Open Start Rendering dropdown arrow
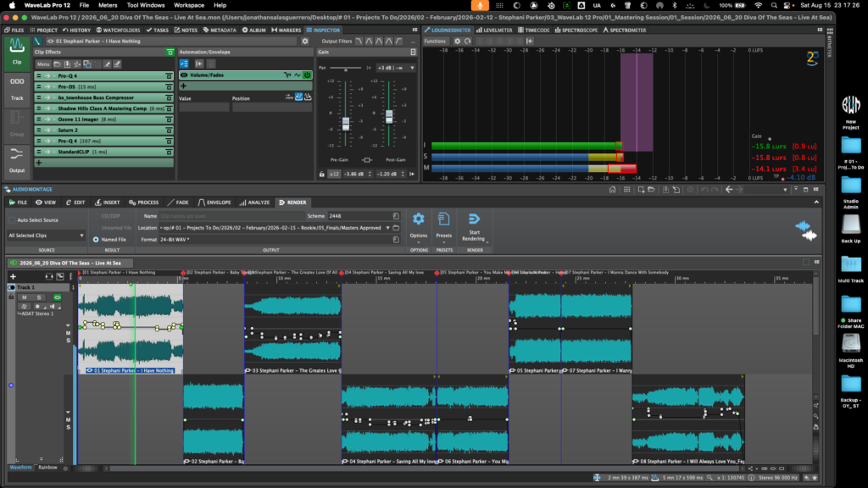Viewport: 868px width, 488px height. point(487,242)
